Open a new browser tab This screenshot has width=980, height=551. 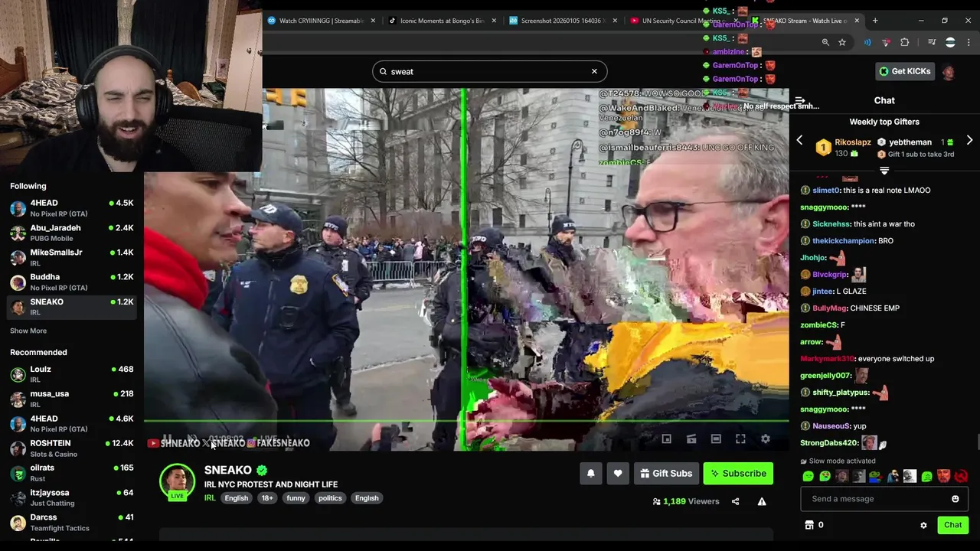[875, 21]
